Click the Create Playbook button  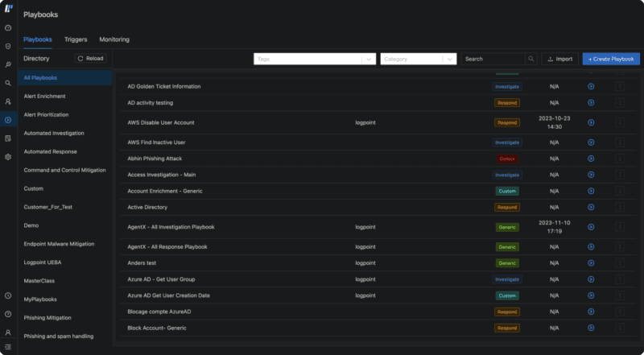611,59
